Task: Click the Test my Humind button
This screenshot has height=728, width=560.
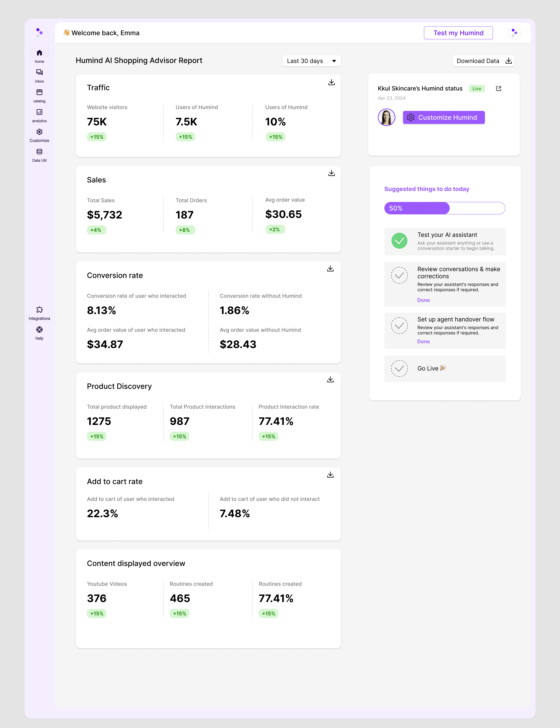Action: (x=458, y=33)
